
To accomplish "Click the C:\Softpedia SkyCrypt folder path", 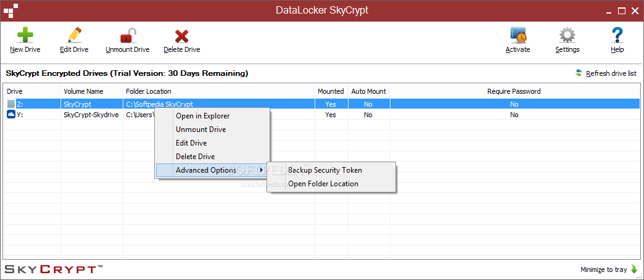I will coord(159,104).
